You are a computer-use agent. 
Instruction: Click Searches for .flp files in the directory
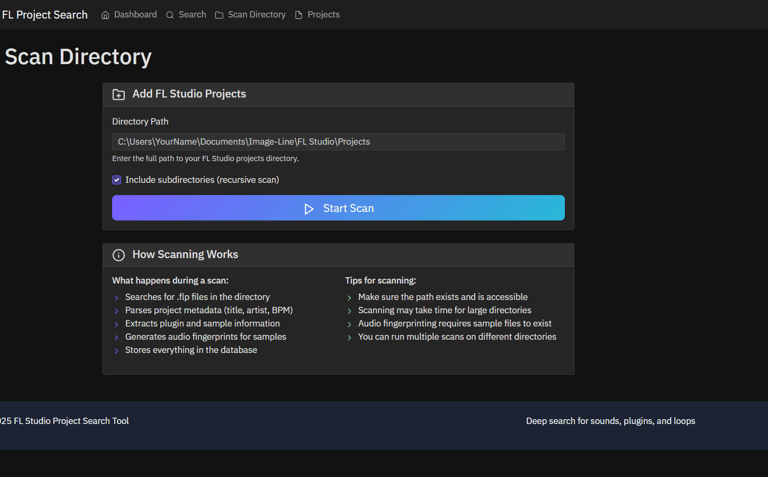(197, 297)
